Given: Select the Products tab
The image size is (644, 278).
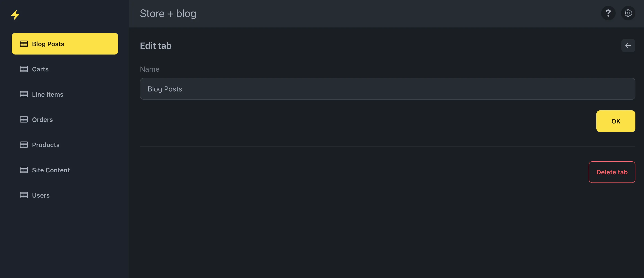Looking at the screenshot, I should tap(46, 144).
